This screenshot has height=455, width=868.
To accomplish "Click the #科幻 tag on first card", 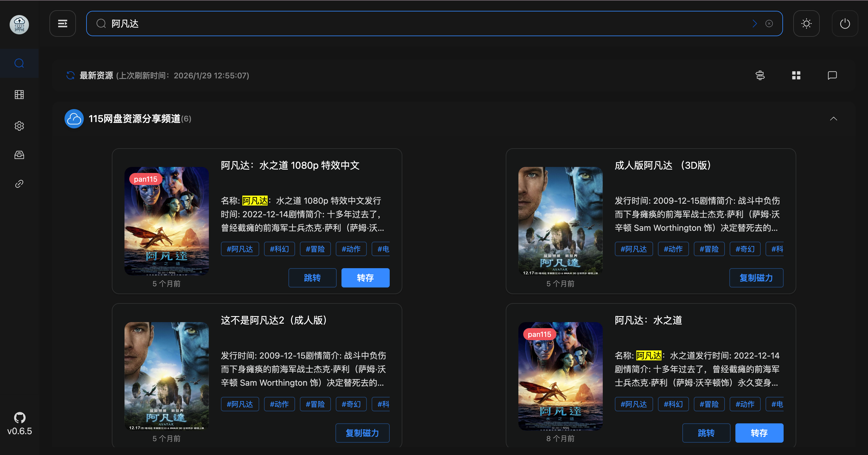I will 279,249.
